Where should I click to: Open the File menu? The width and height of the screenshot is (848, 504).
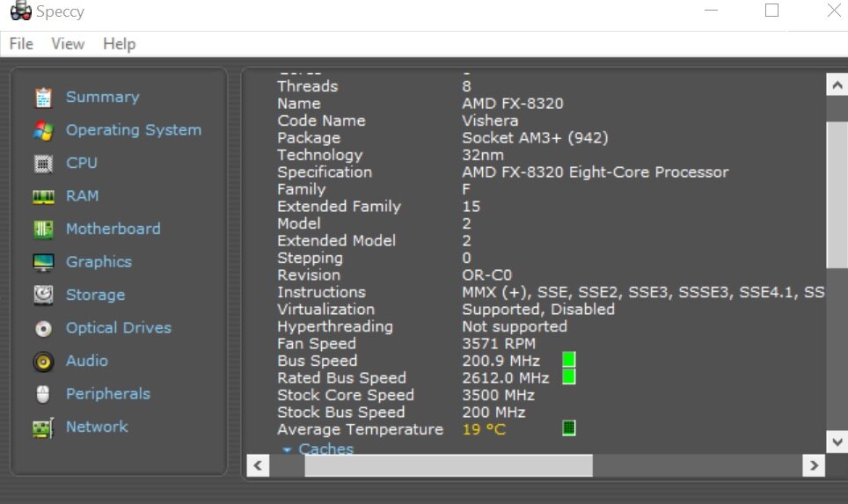(21, 44)
